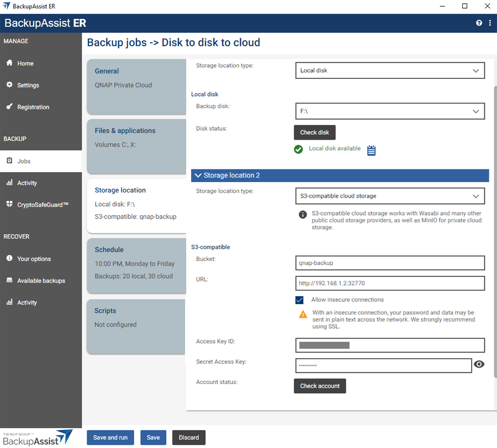Viewport: 497px width, 448px height.
Task: Click the Secret Access Key field
Action: pos(384,365)
